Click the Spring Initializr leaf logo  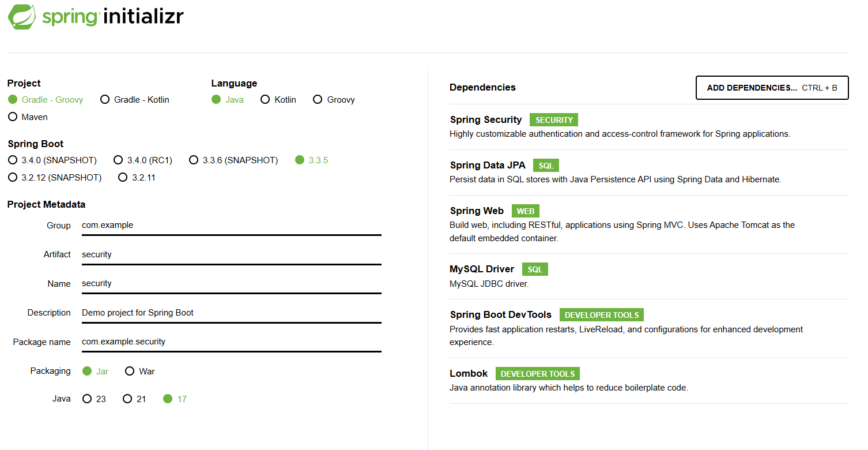coord(22,16)
